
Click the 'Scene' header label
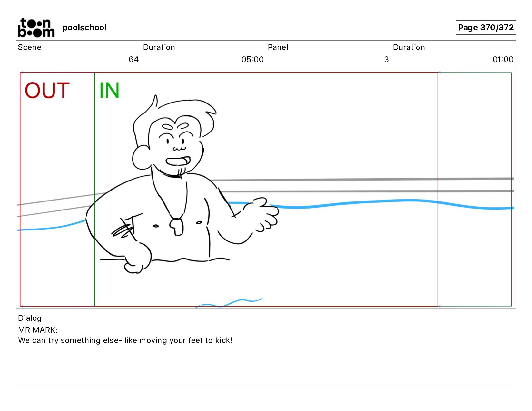pyautogui.click(x=30, y=47)
